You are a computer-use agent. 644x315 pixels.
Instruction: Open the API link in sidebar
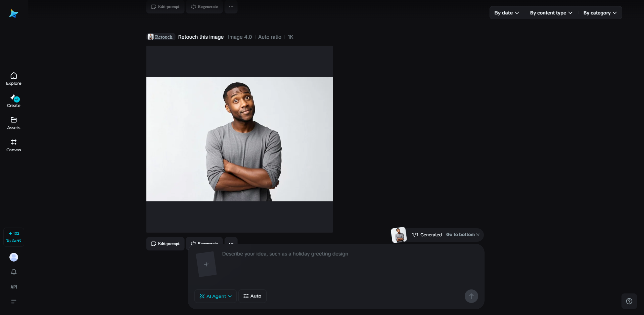pos(14,287)
